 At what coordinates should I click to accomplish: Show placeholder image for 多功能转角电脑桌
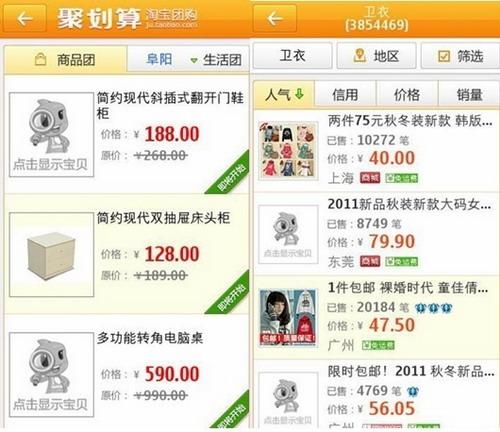[51, 374]
